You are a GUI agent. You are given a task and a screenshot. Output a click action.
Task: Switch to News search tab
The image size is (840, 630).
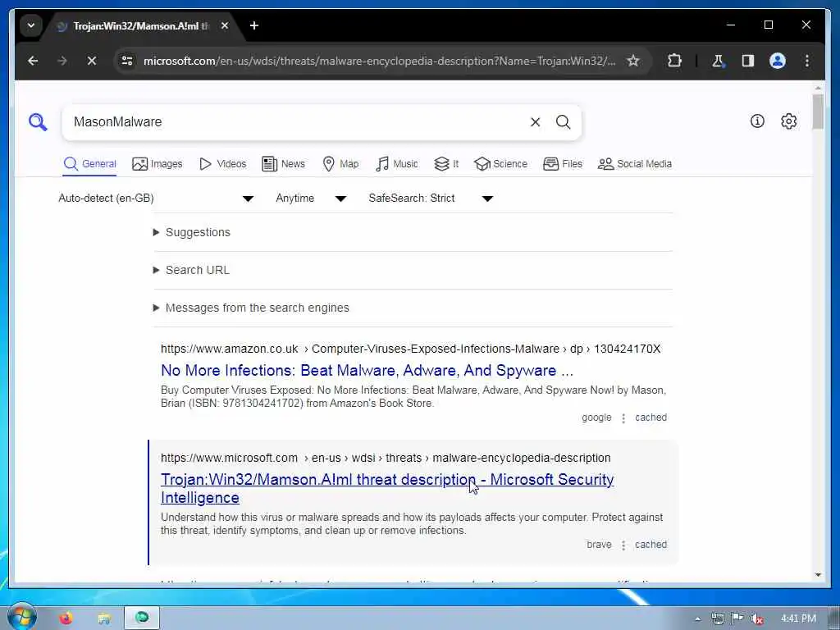[283, 164]
